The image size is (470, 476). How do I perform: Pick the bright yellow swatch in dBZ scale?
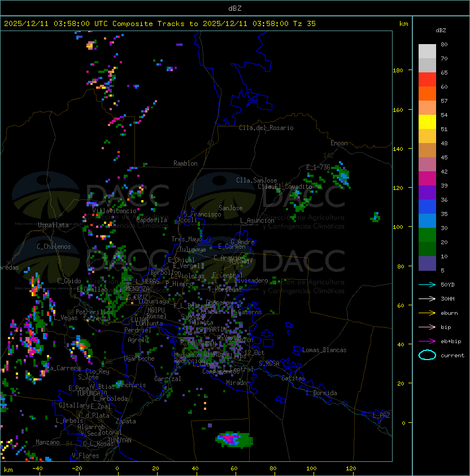[x=427, y=122]
